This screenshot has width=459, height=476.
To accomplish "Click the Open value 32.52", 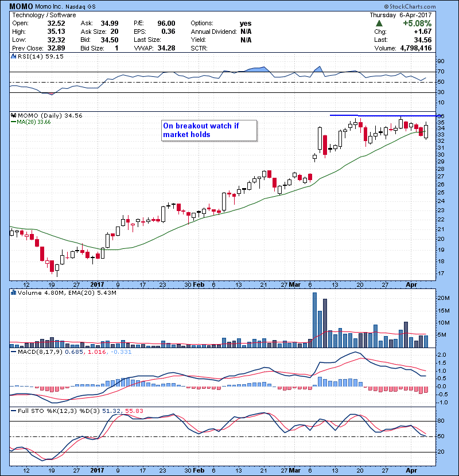I will pos(56,24).
